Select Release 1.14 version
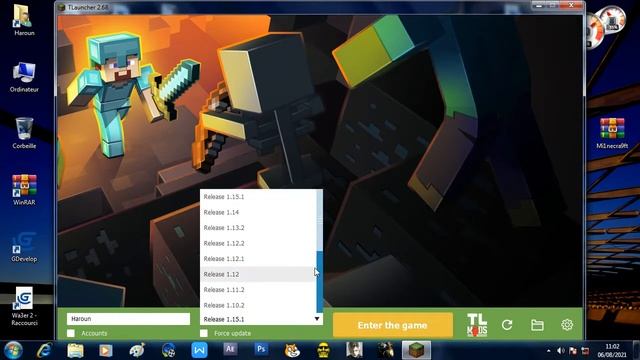The height and width of the screenshot is (360, 640). [258, 212]
